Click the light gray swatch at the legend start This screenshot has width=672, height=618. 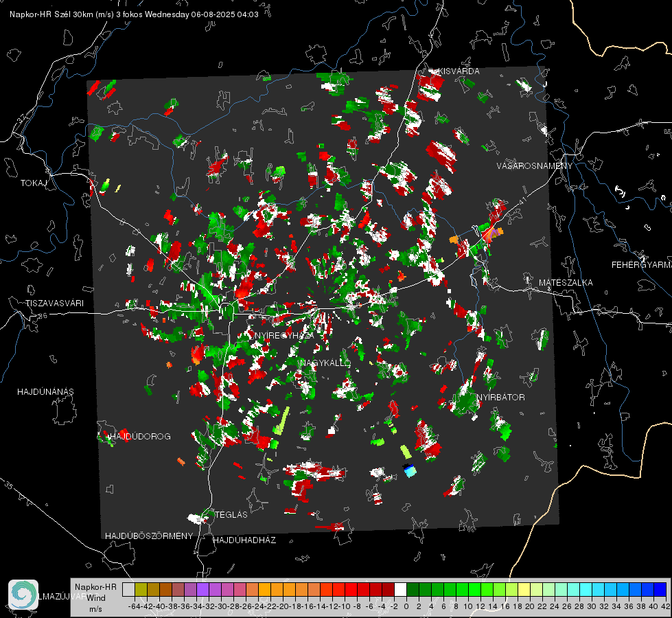128,589
